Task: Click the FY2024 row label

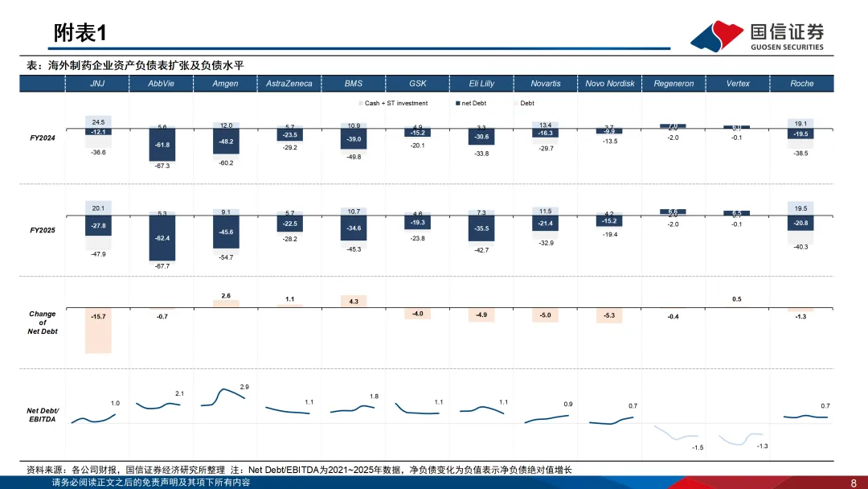Action: pyautogui.click(x=43, y=138)
